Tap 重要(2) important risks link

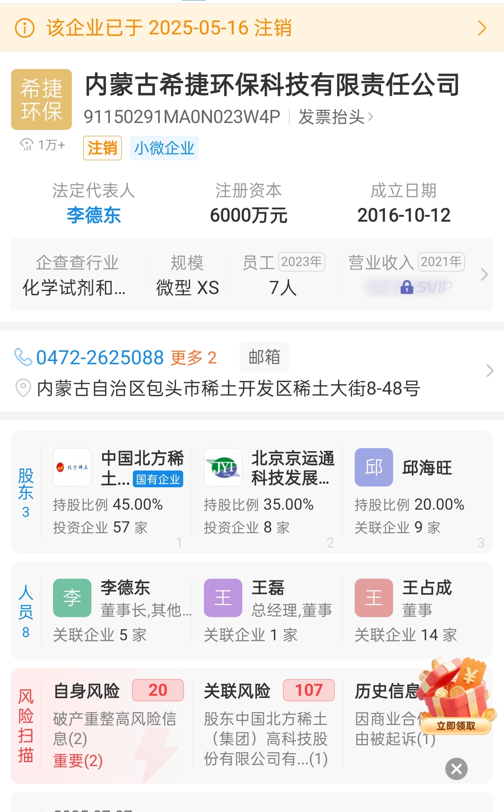78,761
